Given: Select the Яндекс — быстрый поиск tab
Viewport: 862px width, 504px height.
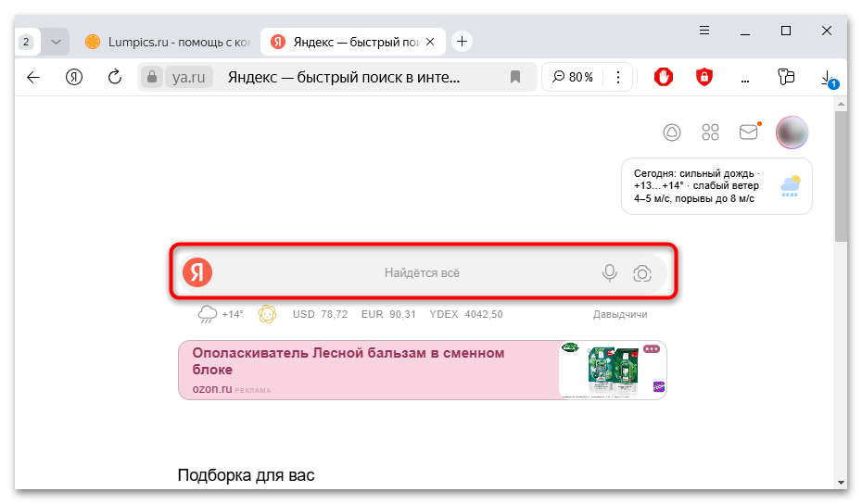Looking at the screenshot, I should point(347,42).
